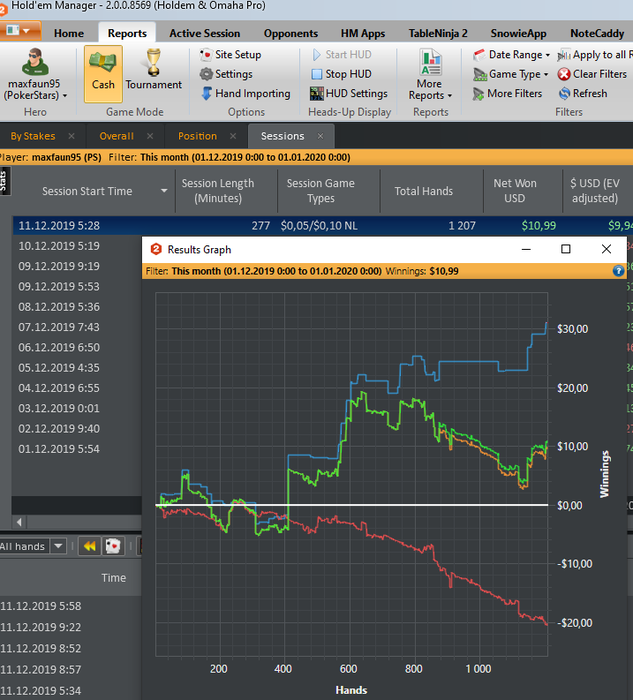Sort by Session Length (Minutes) column

218,191
